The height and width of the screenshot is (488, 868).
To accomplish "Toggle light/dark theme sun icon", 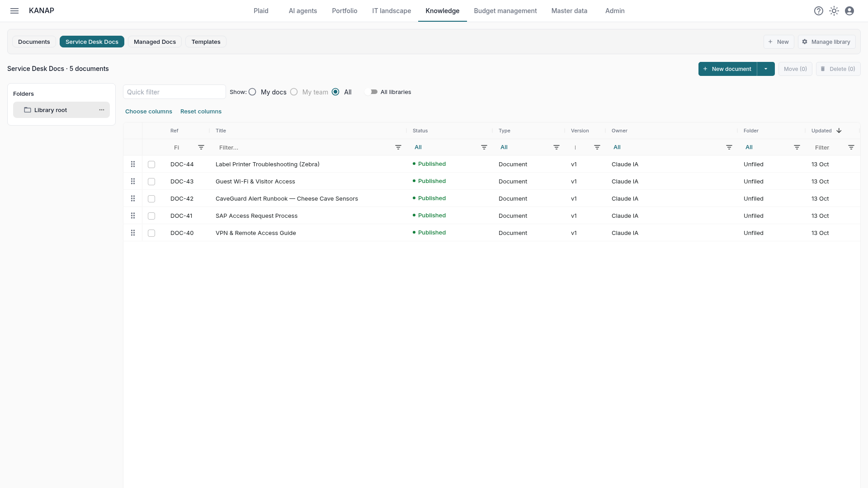I will click(x=834, y=11).
